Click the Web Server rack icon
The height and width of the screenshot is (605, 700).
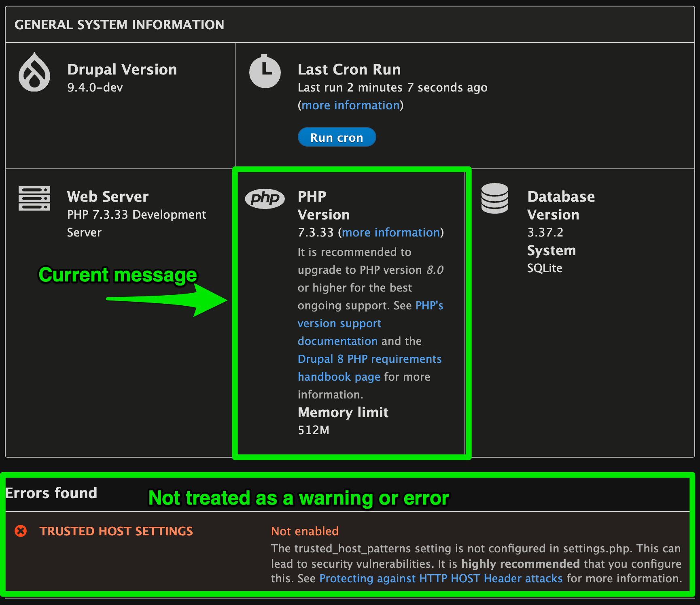pyautogui.click(x=34, y=198)
